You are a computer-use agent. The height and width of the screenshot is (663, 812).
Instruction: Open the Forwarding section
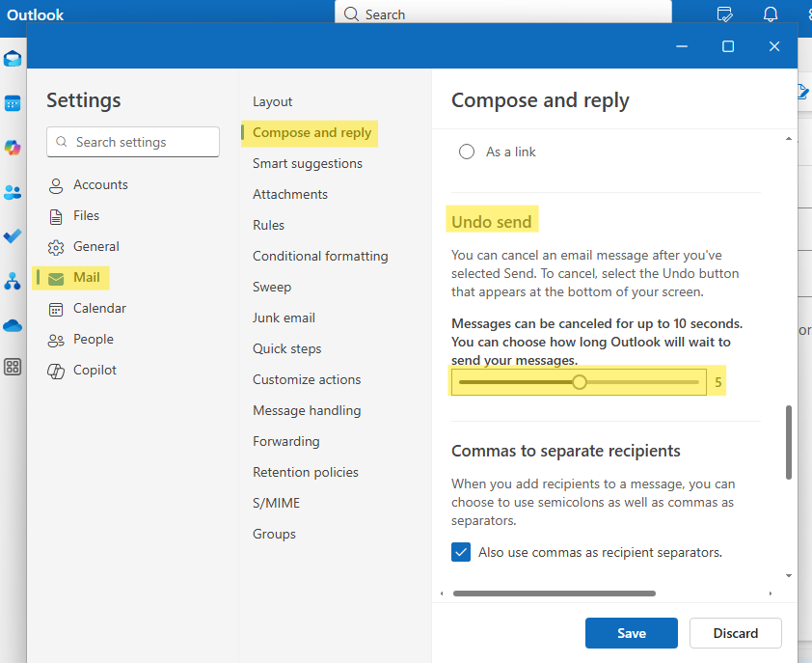(285, 441)
